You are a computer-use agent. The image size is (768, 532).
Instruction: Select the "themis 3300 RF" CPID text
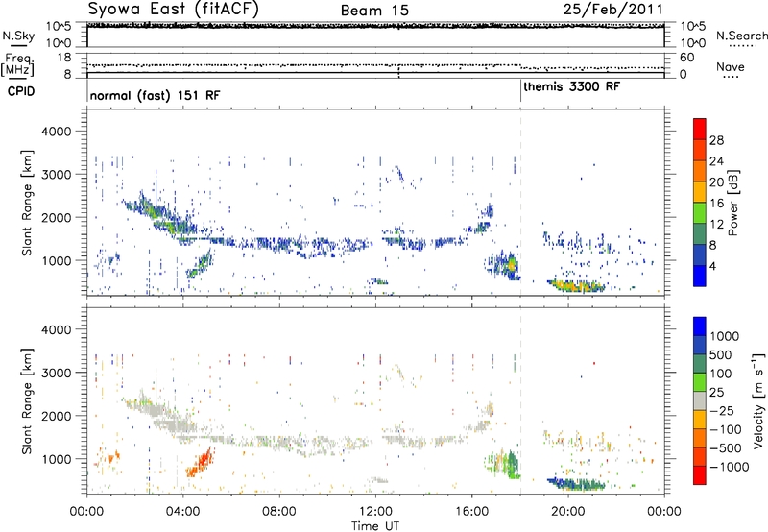571,86
